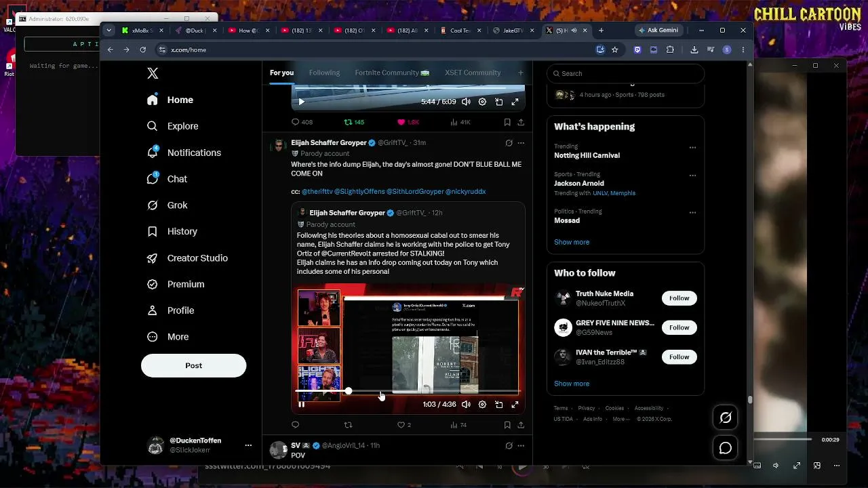Image resolution: width=868 pixels, height=488 pixels.
Task: Open options for the Mossad trend
Action: pyautogui.click(x=692, y=212)
